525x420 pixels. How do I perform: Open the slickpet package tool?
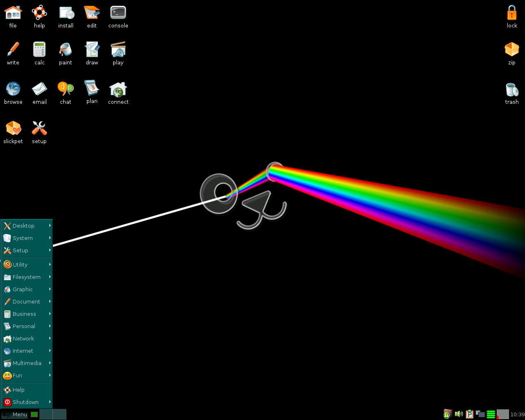coord(13,127)
